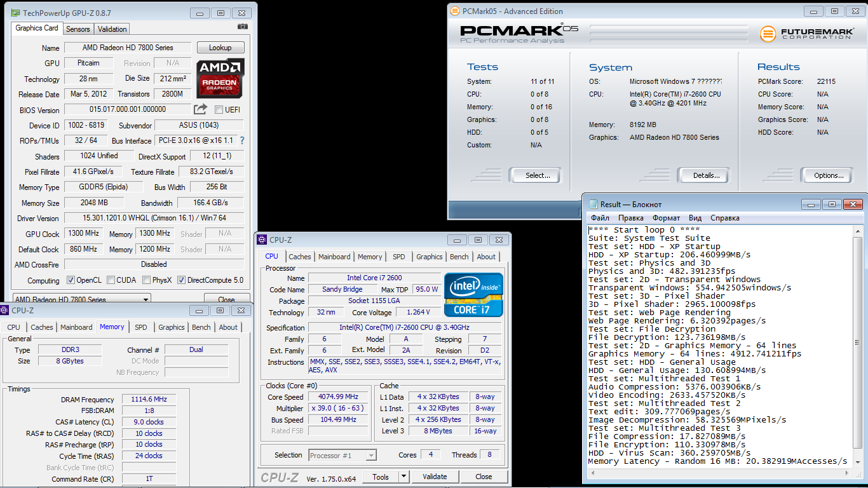Click the Subvendor ASUS (1043) field

[199, 125]
